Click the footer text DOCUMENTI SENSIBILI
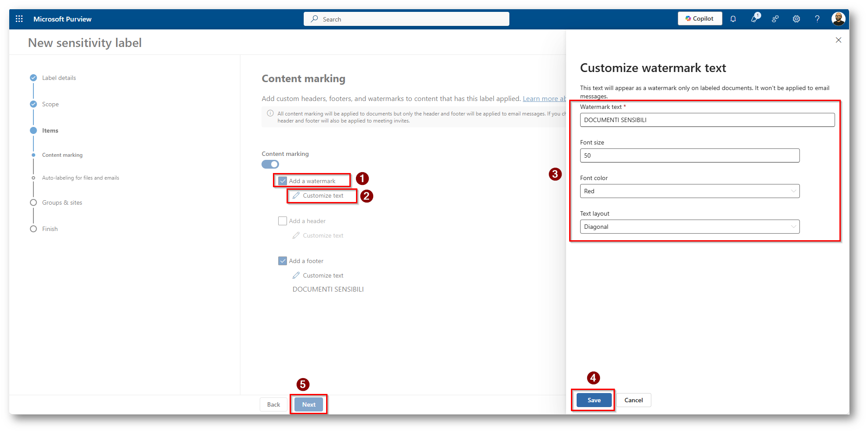The height and width of the screenshot is (433, 868). [328, 289]
